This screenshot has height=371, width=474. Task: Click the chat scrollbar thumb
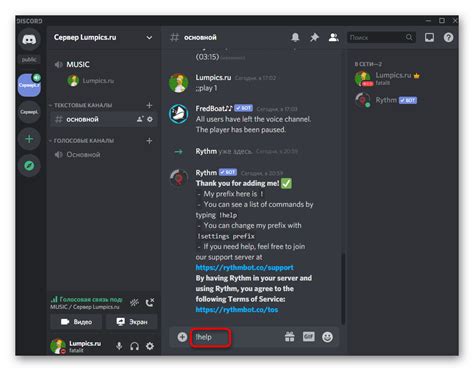(x=343, y=288)
